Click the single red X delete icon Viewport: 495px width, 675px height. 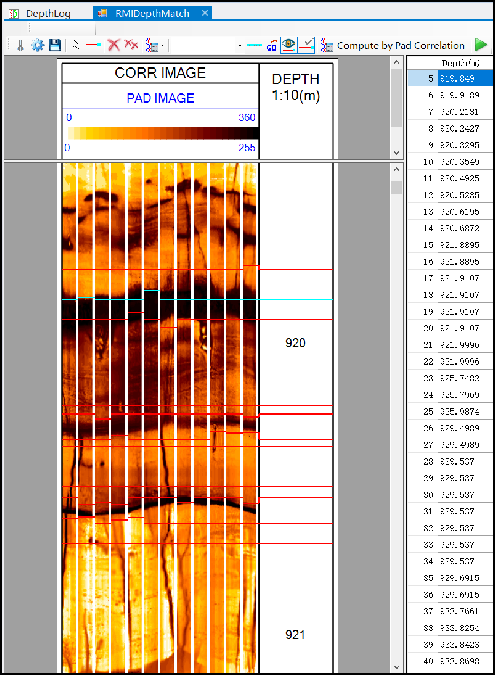coord(114,45)
